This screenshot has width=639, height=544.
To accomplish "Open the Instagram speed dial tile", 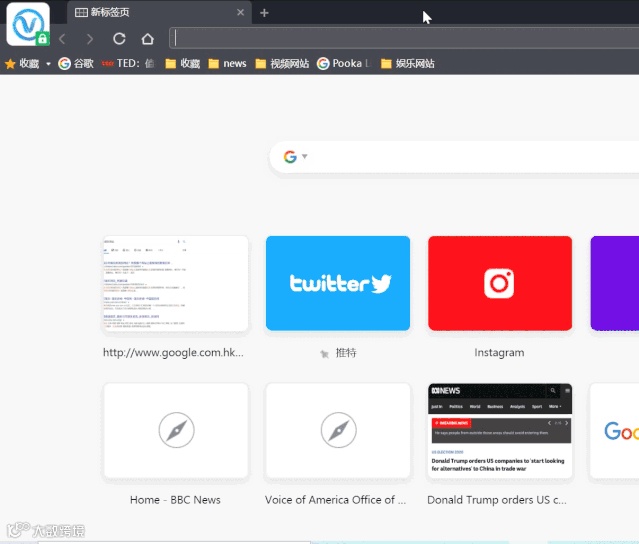I will coord(500,284).
